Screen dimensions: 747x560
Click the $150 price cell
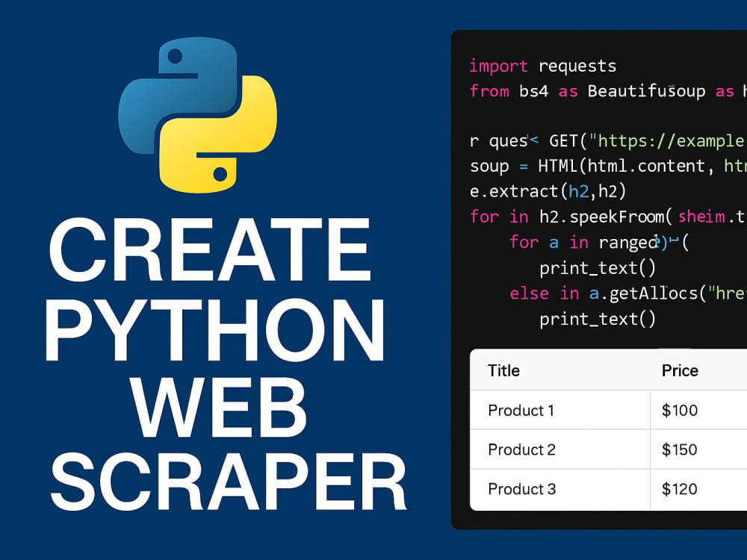tap(699, 449)
